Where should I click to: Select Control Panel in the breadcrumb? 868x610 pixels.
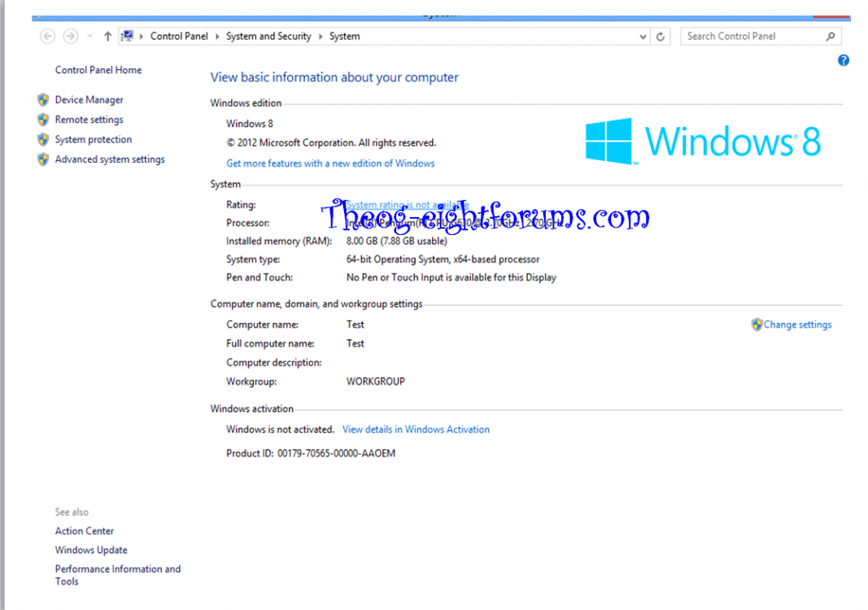[179, 37]
